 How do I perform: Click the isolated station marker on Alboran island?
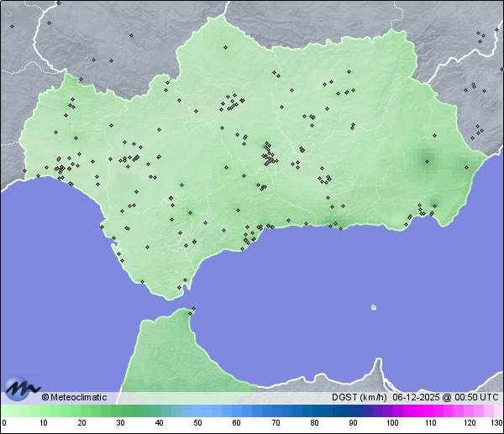tap(373, 307)
